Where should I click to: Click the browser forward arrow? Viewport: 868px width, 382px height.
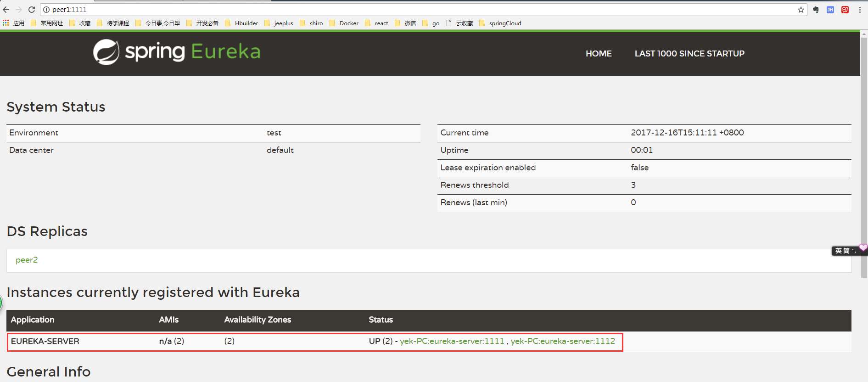coord(19,10)
